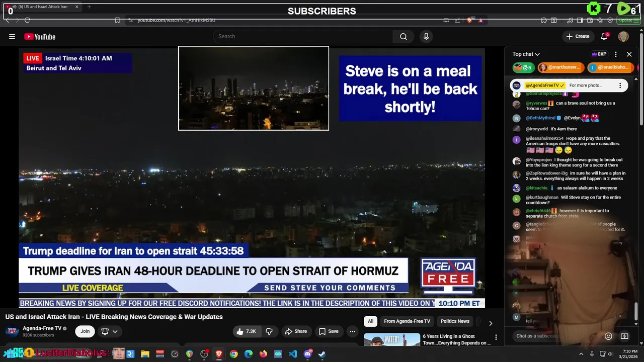Open Visual Studio Code from taskbar
This screenshot has width=644, height=362.
(x=293, y=354)
